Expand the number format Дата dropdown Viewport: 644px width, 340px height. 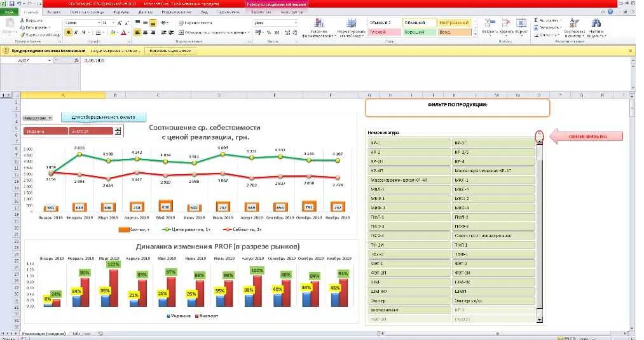click(x=296, y=23)
